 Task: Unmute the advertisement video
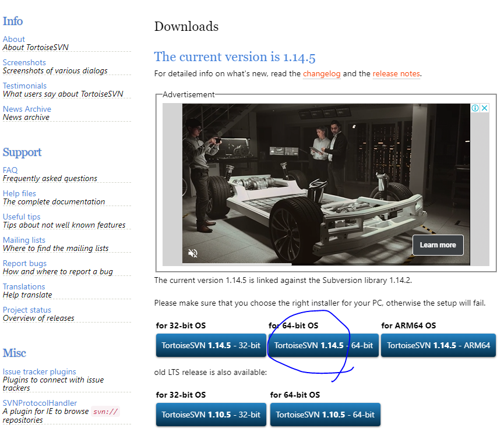[192, 253]
